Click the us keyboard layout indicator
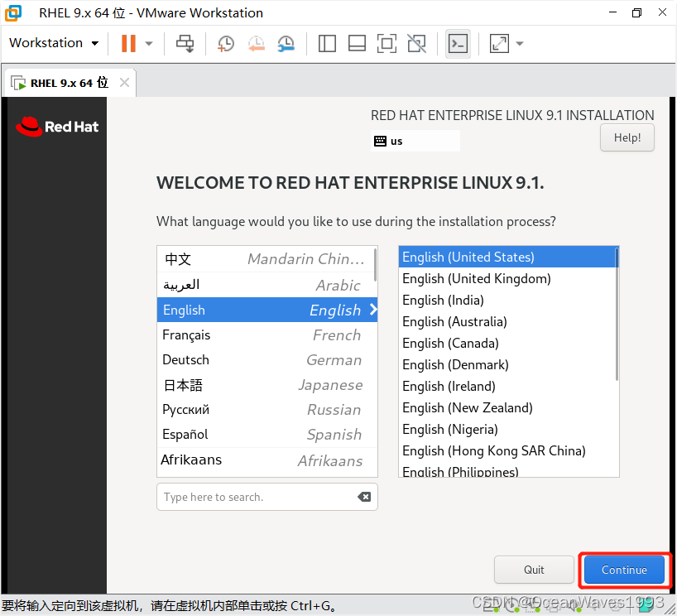Viewport: 677px width, 616px height. coord(415,141)
